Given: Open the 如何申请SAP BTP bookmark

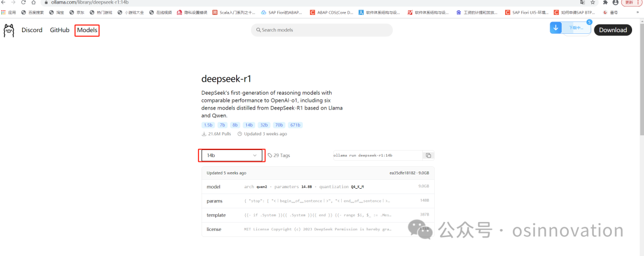Looking at the screenshot, I should tap(575, 13).
